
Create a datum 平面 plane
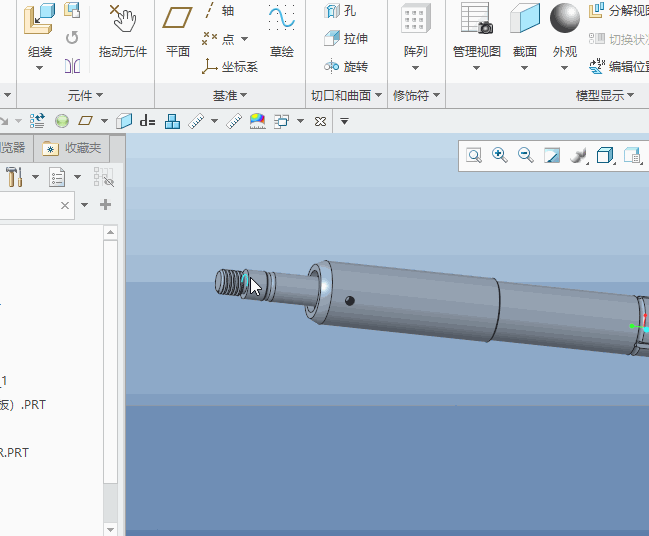(x=178, y=31)
